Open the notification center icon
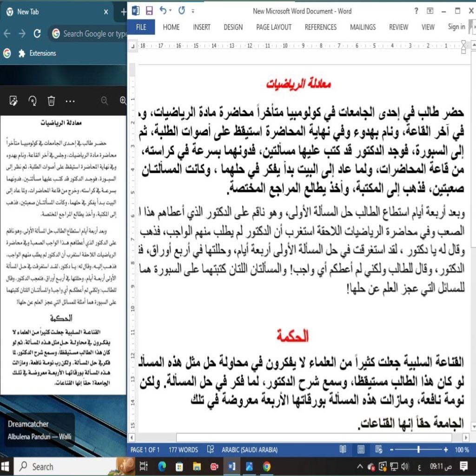 pyautogui.click(x=463, y=466)
